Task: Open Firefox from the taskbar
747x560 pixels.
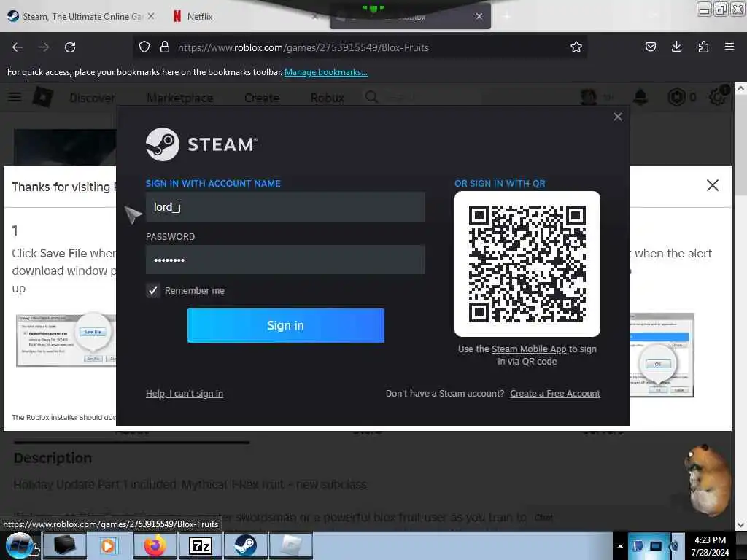Action: coord(155,545)
